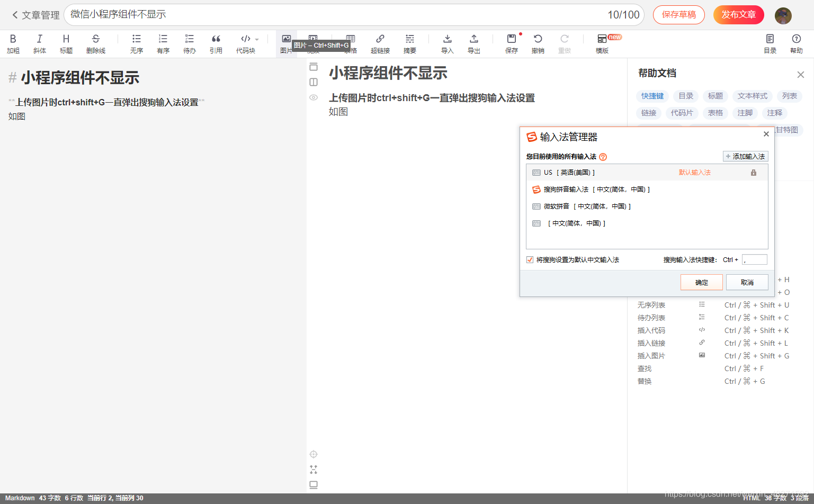Toggle preview-only layout icon
The image size is (814, 504).
(314, 67)
